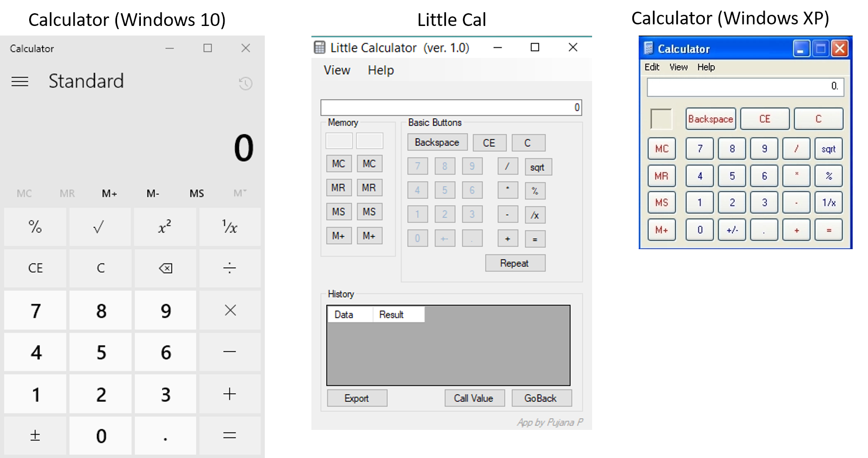Click the divide / button in Little Calculator
Image resolution: width=868 pixels, height=458 pixels.
(507, 166)
